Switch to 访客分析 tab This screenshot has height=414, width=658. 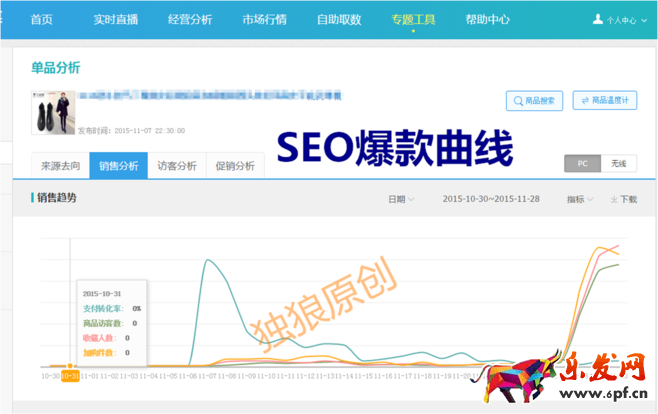point(176,166)
